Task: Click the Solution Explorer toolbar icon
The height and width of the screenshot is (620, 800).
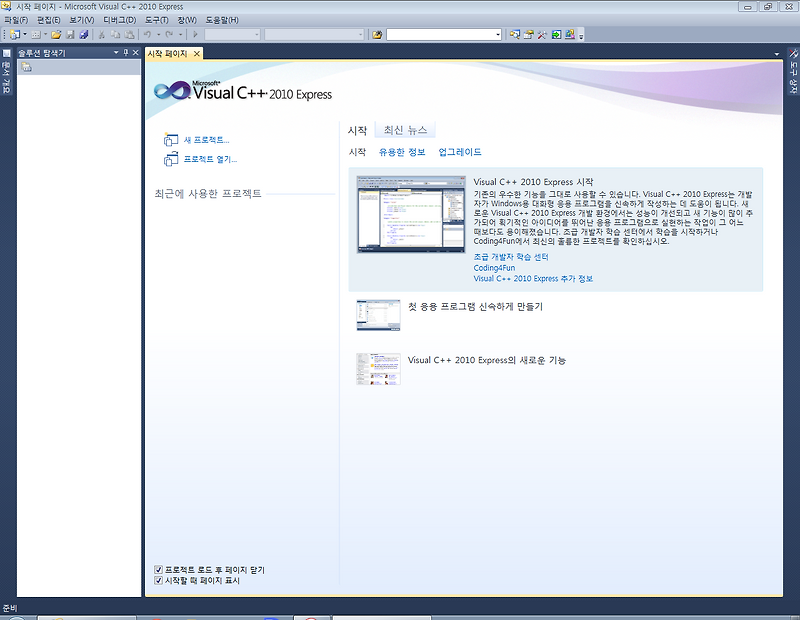Action: click(515, 35)
